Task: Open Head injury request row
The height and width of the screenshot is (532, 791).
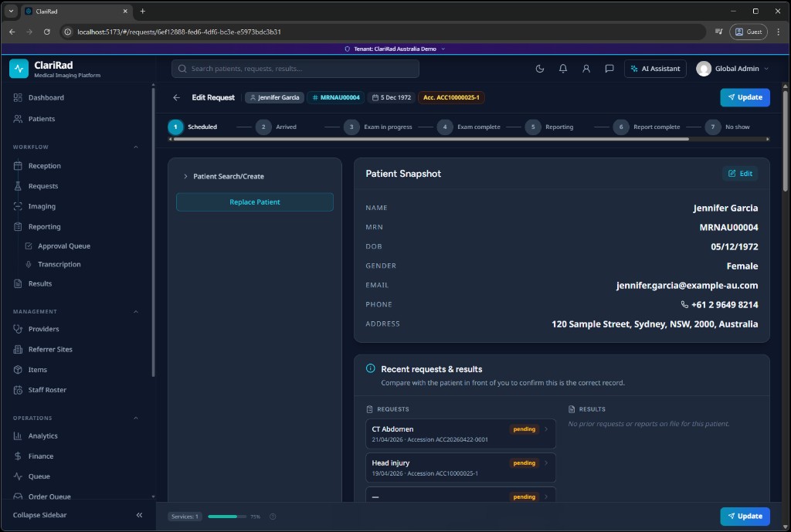Action: tap(460, 467)
